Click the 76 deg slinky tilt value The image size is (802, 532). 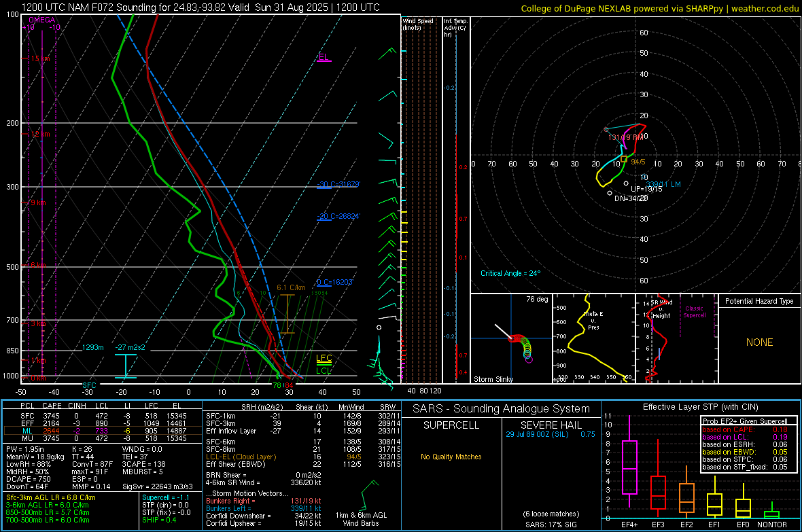click(x=537, y=299)
